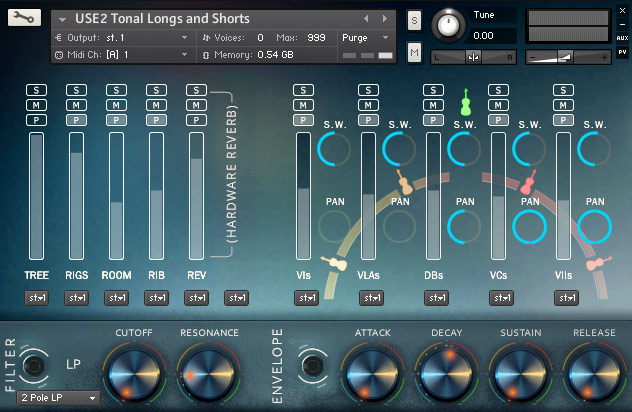Click the CUTOFF knob
This screenshot has height=412, width=632.
point(134,374)
